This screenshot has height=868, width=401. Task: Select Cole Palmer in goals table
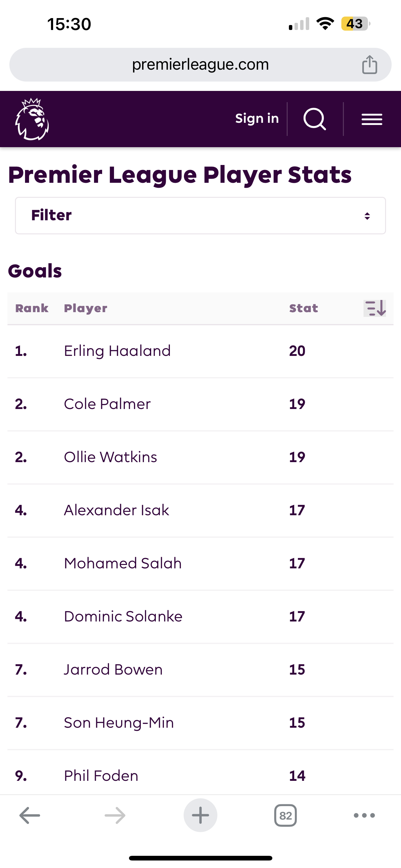(107, 404)
